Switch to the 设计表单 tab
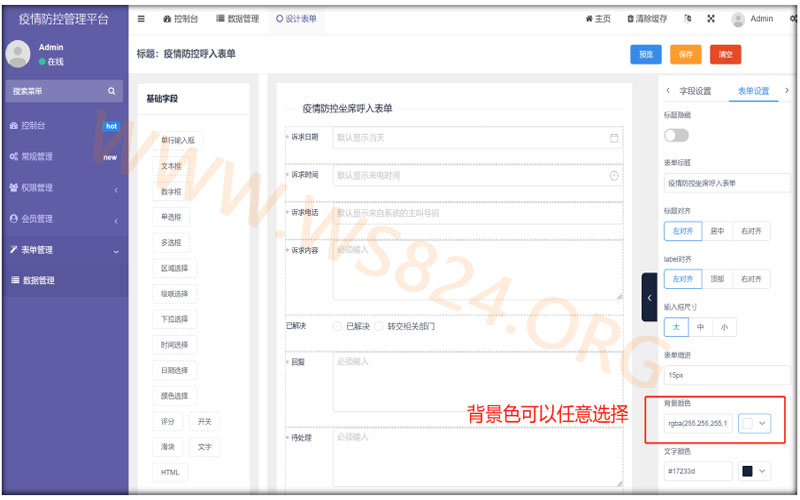This screenshot has height=500, width=800. (x=296, y=19)
